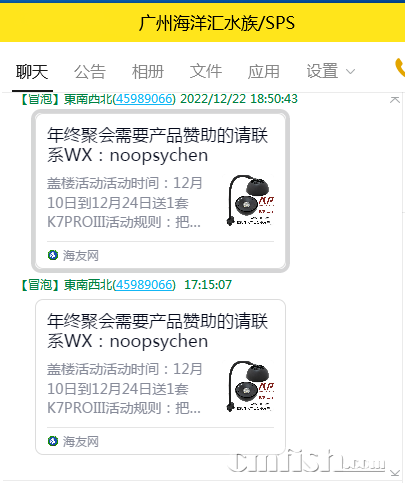
Task: Open the 公告 tab
Action: click(90, 72)
